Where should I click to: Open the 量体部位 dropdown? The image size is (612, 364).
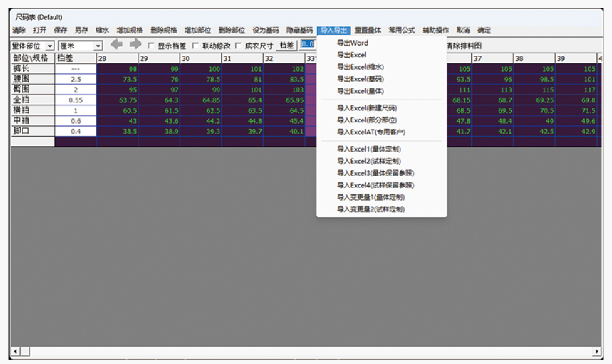pyautogui.click(x=50, y=46)
